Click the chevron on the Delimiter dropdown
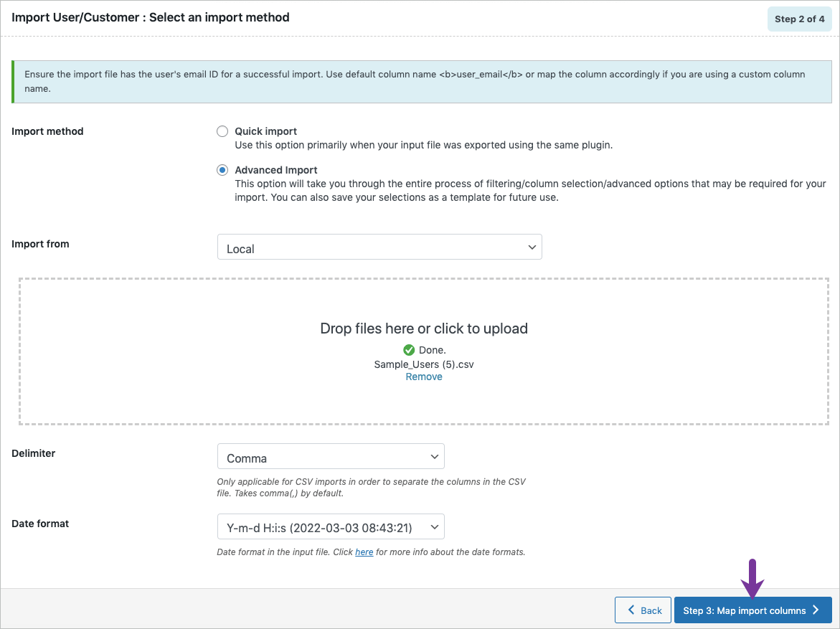The width and height of the screenshot is (840, 629). [434, 455]
